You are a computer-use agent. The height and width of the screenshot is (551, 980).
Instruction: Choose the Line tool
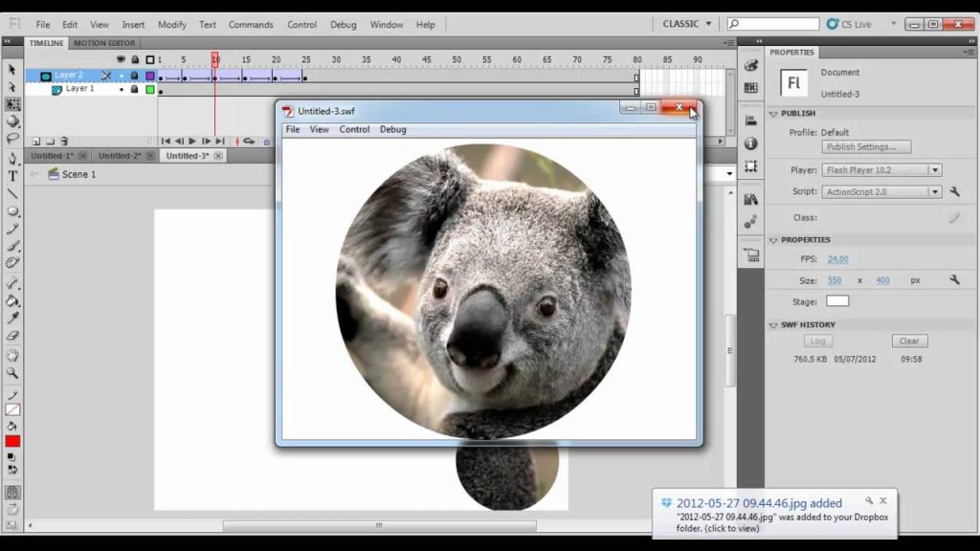12,193
